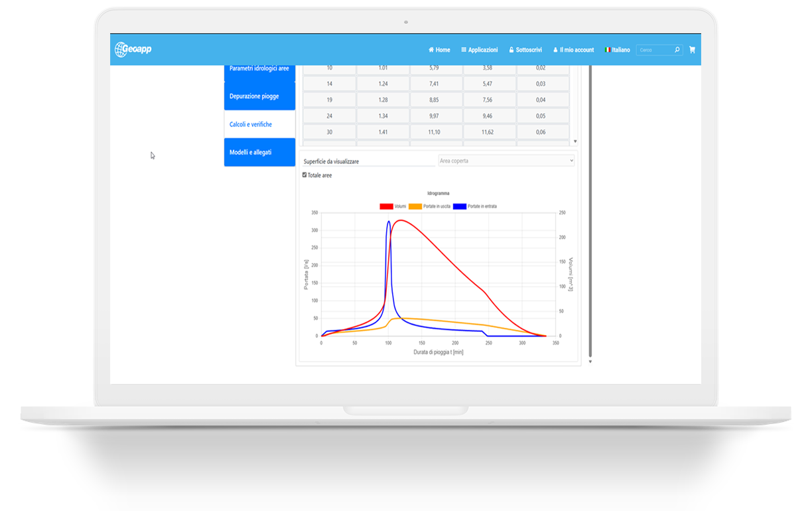Open the Area coperta dropdown

[506, 161]
